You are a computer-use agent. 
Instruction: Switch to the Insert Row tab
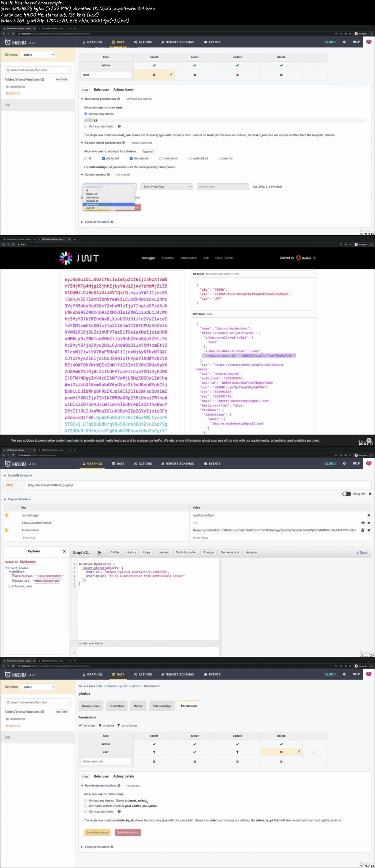(116, 706)
